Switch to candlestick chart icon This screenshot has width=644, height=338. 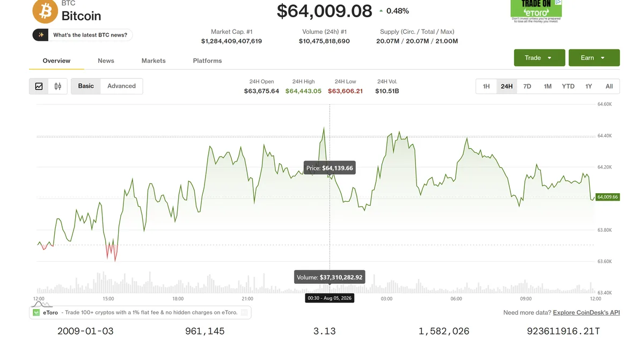(x=57, y=86)
